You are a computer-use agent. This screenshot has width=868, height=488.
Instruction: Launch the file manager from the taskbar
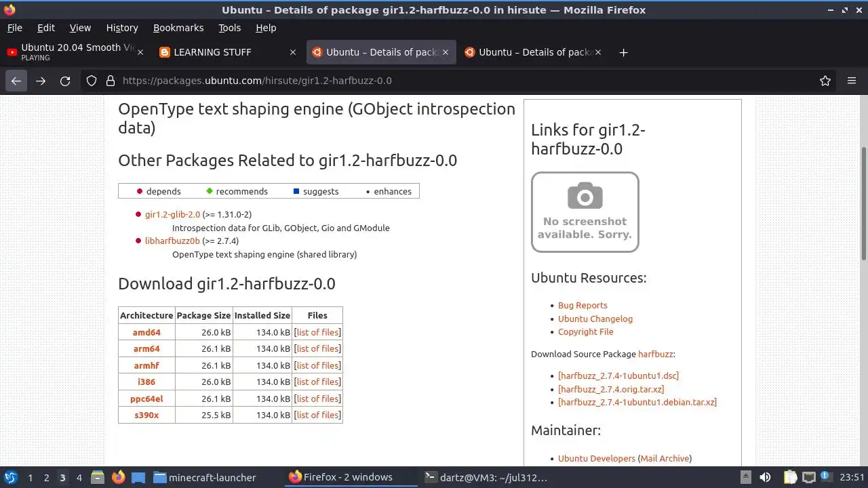[x=97, y=477]
